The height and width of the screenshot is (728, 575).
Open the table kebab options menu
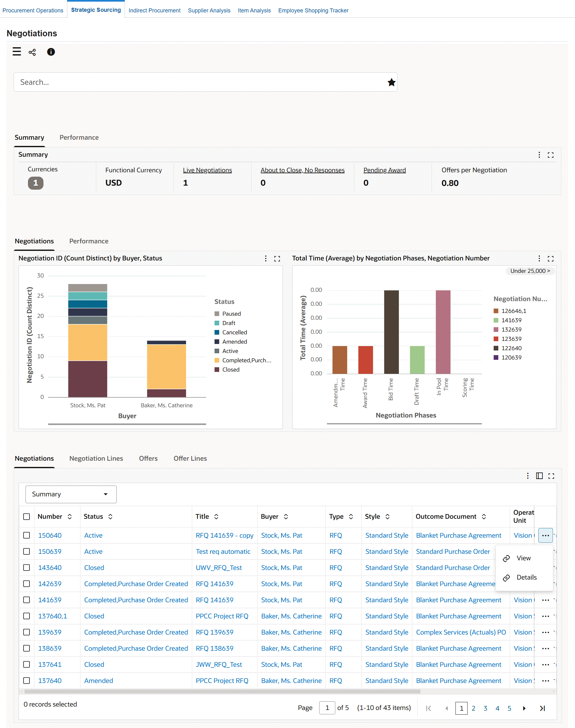tap(527, 476)
